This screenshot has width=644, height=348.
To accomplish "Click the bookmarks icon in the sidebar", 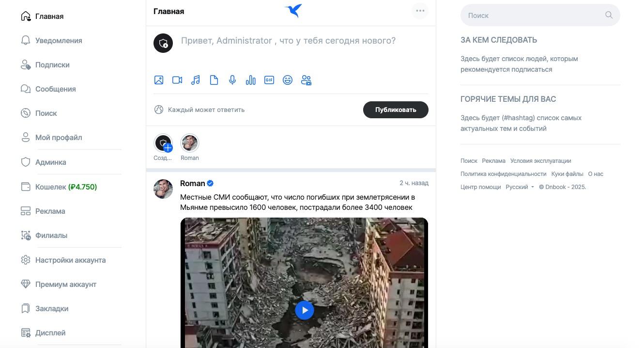I will pos(26,308).
